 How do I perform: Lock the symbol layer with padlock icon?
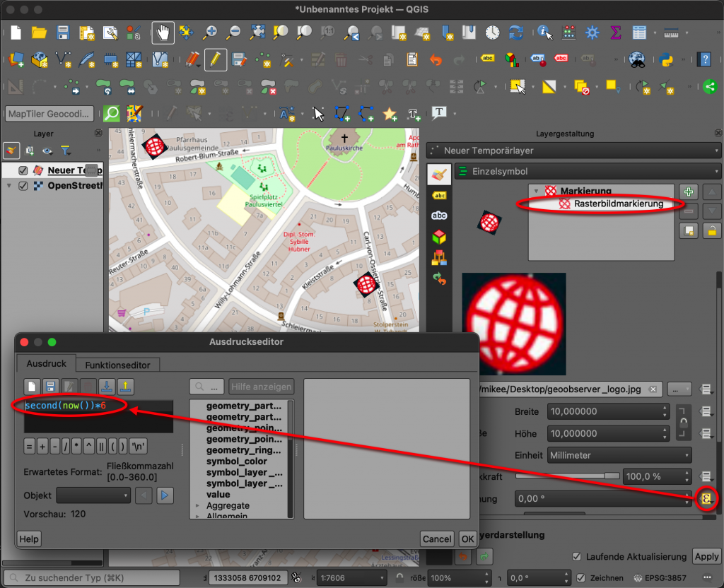pos(712,230)
